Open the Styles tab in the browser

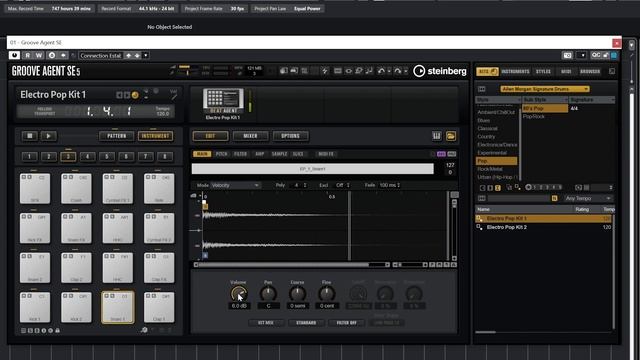(x=543, y=71)
